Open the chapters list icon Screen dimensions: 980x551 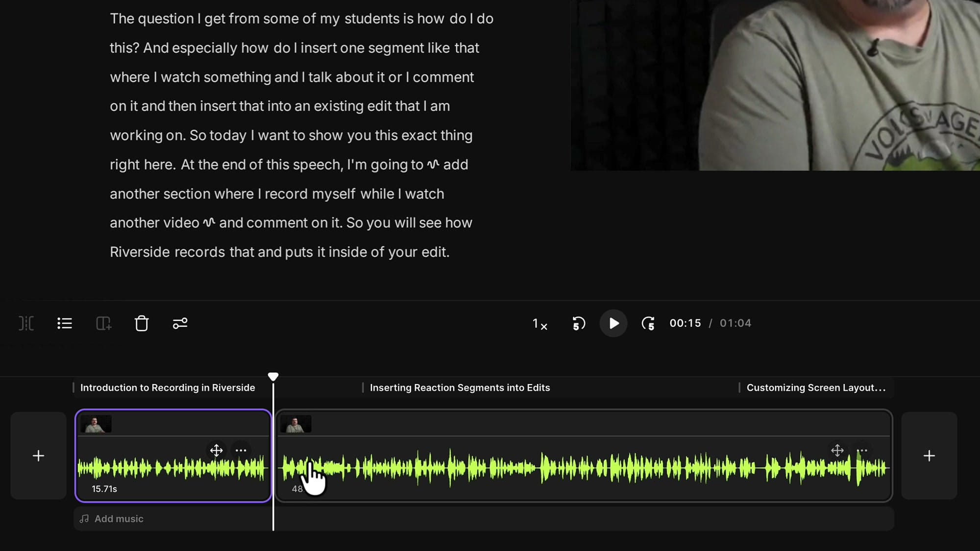click(x=65, y=323)
